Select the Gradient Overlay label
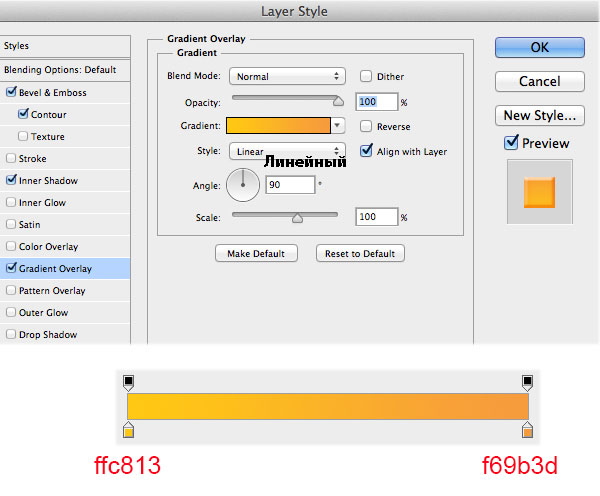The height and width of the screenshot is (496, 600). (x=55, y=269)
